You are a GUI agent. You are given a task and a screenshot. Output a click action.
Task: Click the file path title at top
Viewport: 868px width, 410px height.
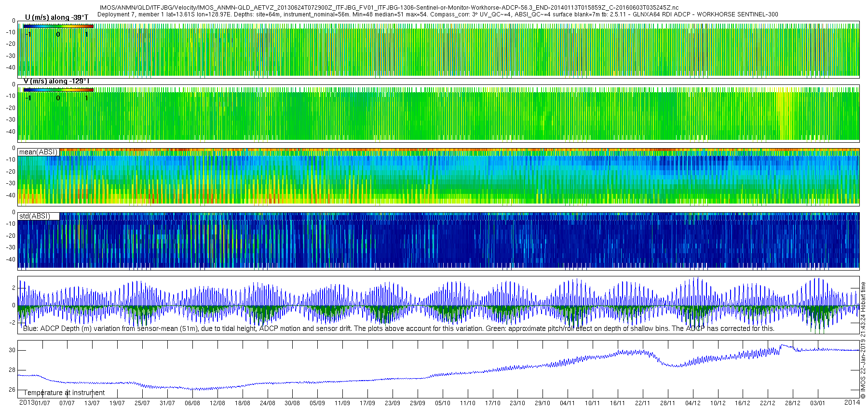(x=389, y=8)
